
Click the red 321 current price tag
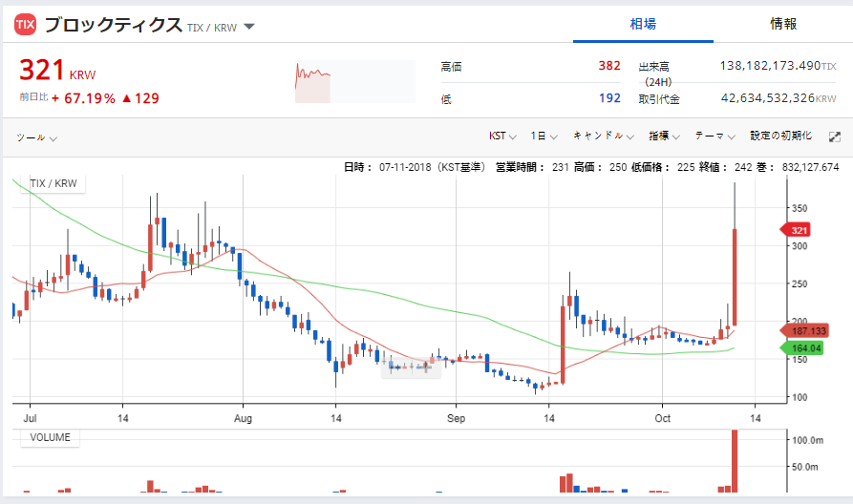point(796,230)
